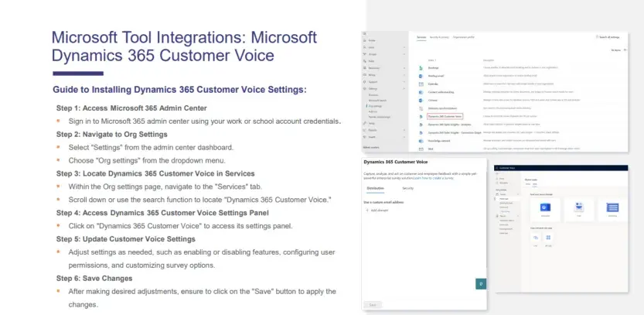Expand the Users section in sidebar

click(x=404, y=48)
